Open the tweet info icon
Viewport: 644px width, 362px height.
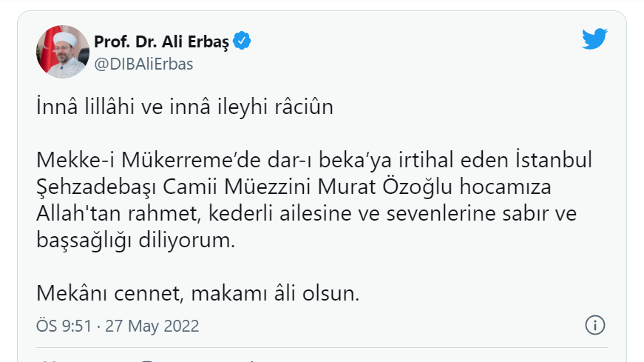pyautogui.click(x=595, y=325)
